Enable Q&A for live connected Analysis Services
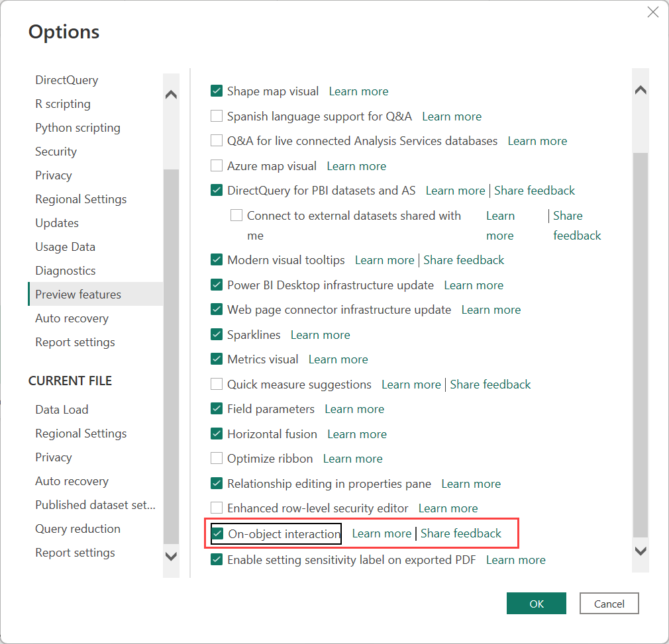The image size is (669, 644). (x=217, y=141)
